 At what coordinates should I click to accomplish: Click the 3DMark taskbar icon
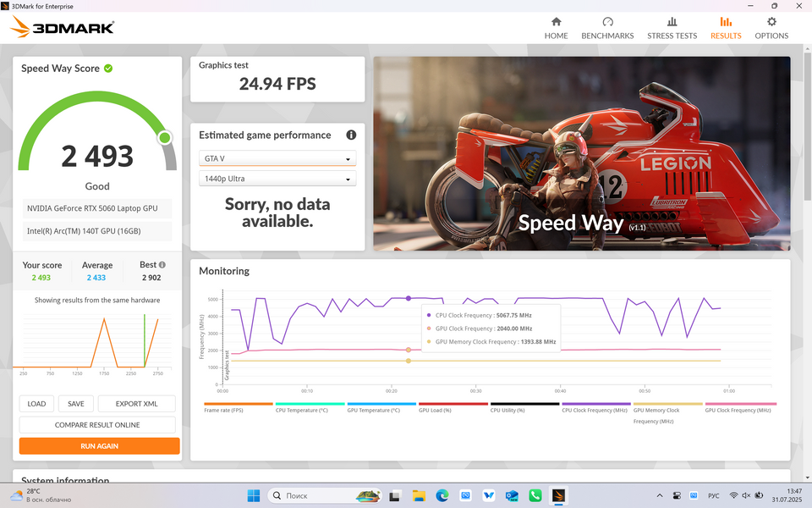pos(558,495)
